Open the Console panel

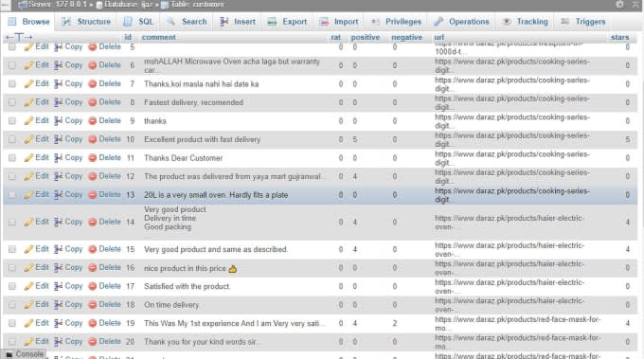point(25,354)
